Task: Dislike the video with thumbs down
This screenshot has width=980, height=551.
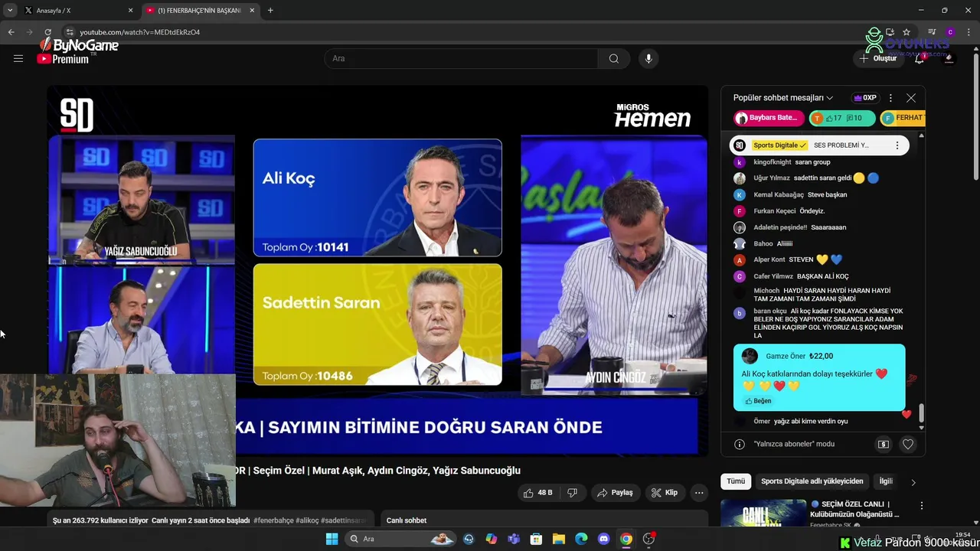Action: pyautogui.click(x=572, y=493)
